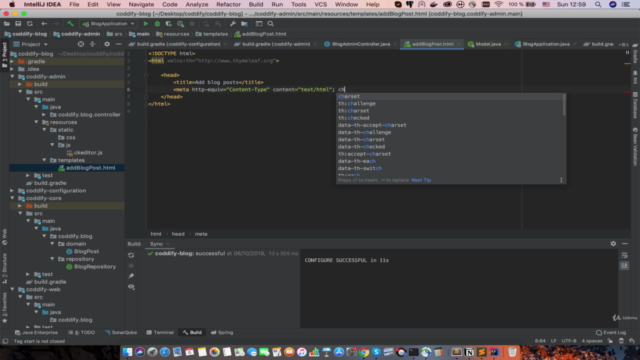This screenshot has width=640, height=360.
Task: Open the SonarQube tool window
Action: (x=121, y=333)
